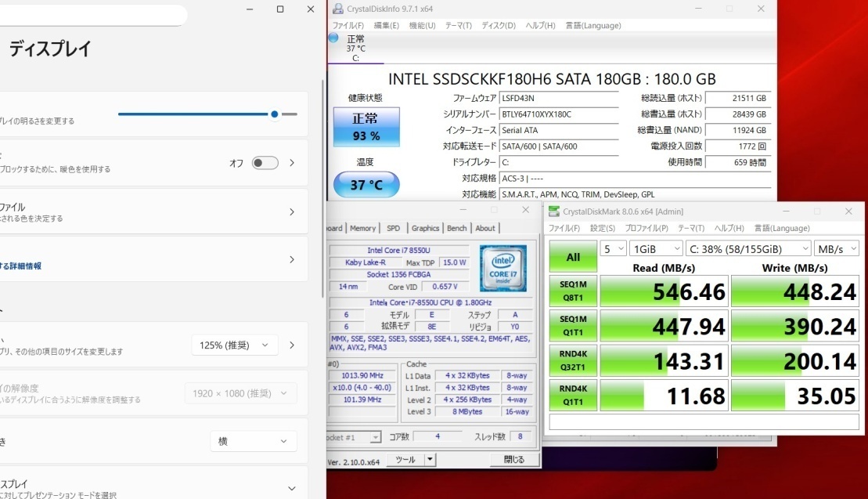
Task: Open the MB/s unit dropdown
Action: (x=837, y=248)
